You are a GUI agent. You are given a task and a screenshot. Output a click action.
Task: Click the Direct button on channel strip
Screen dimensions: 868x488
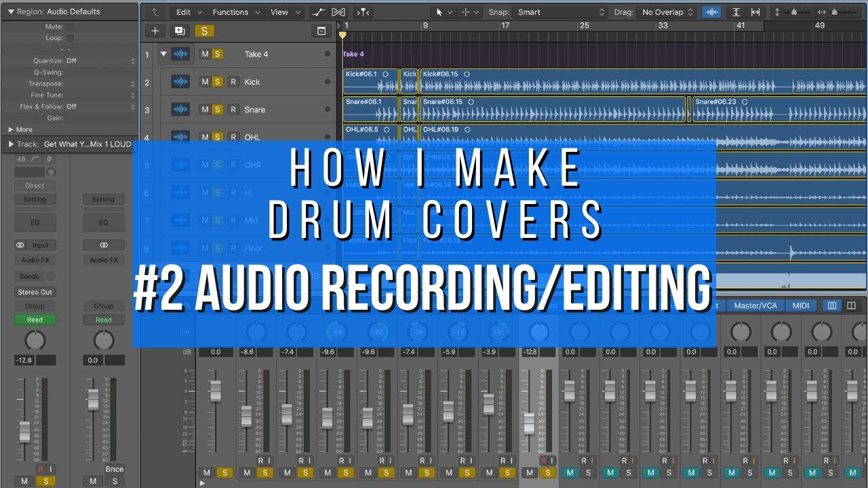pyautogui.click(x=35, y=185)
